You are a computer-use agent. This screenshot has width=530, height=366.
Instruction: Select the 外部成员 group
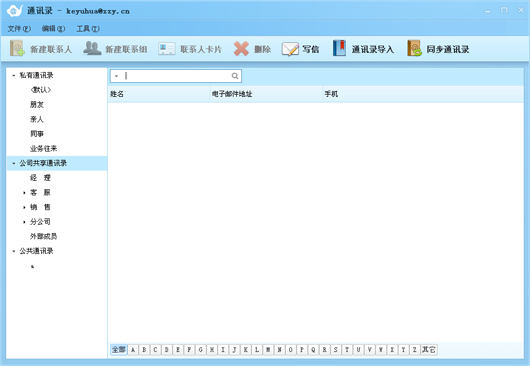pos(44,236)
